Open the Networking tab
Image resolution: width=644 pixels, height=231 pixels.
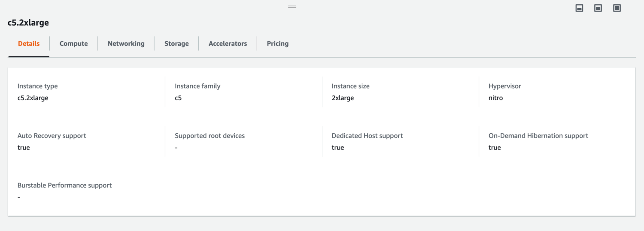point(126,44)
